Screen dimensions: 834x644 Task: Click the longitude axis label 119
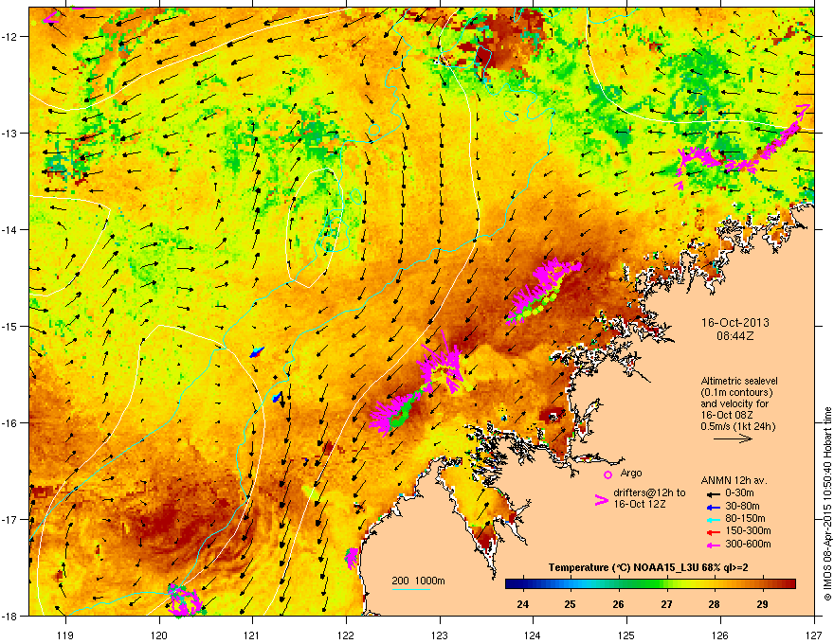65,635
